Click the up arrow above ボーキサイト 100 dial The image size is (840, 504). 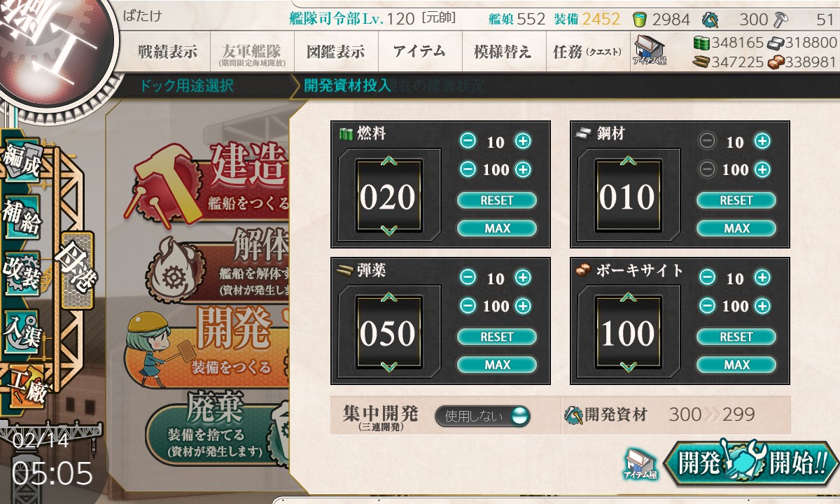coord(628,298)
